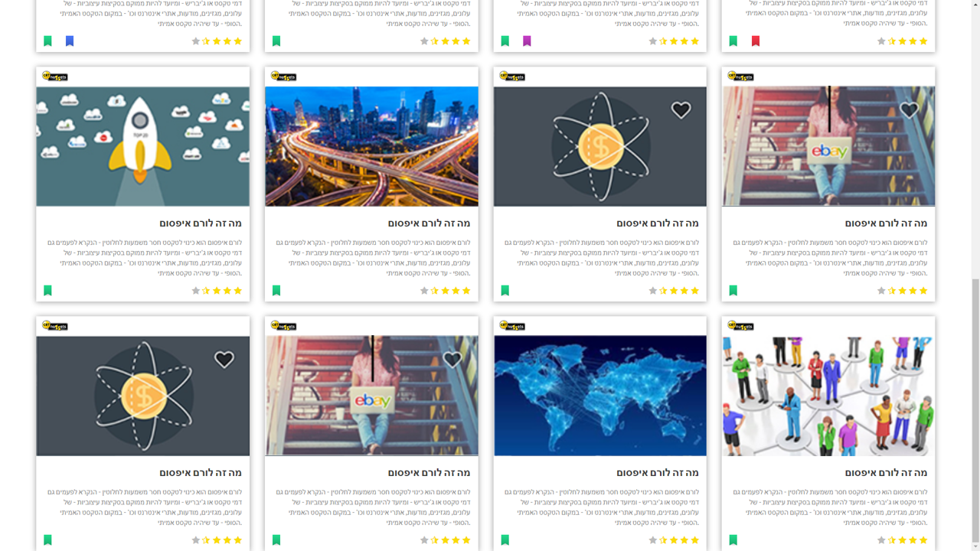This screenshot has width=980, height=551.
Task: Click the description paragraph under the rocket title
Action: [x=145, y=258]
